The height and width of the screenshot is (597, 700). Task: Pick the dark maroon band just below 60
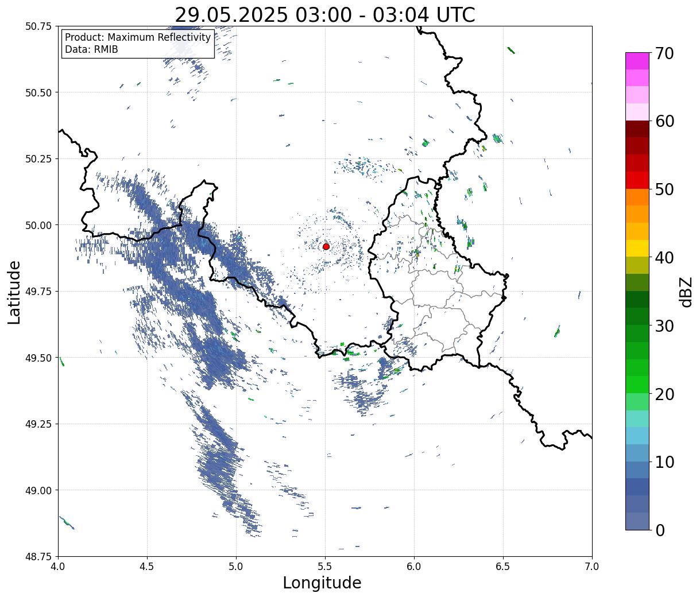coord(637,129)
